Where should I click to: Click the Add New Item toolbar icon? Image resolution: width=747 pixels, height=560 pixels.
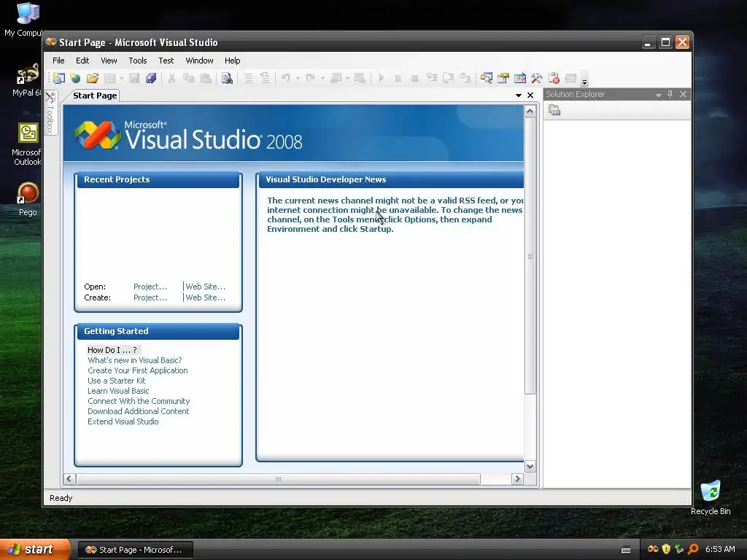point(109,78)
